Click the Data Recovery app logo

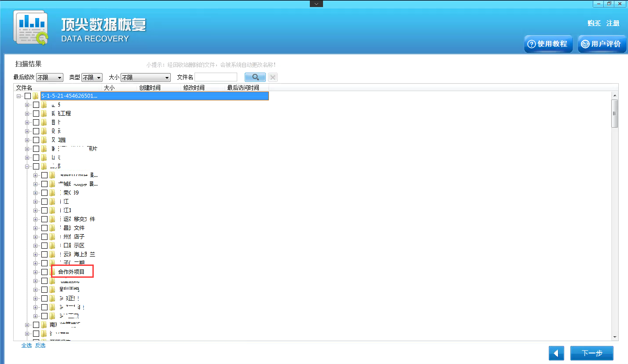[31, 27]
